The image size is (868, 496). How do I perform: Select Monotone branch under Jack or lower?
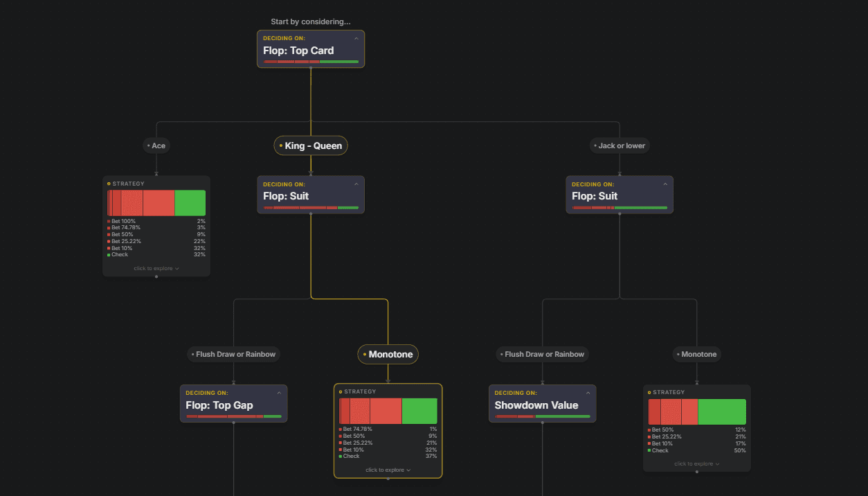(x=696, y=354)
